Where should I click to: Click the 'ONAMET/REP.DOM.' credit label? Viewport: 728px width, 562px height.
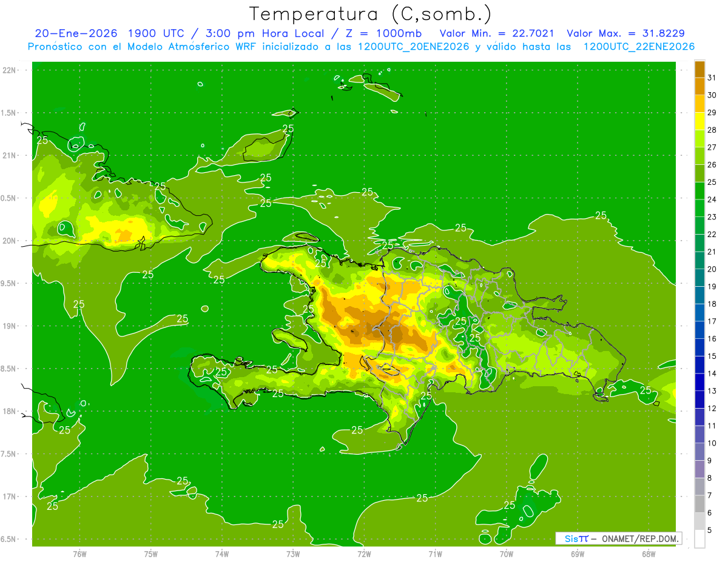click(x=639, y=538)
